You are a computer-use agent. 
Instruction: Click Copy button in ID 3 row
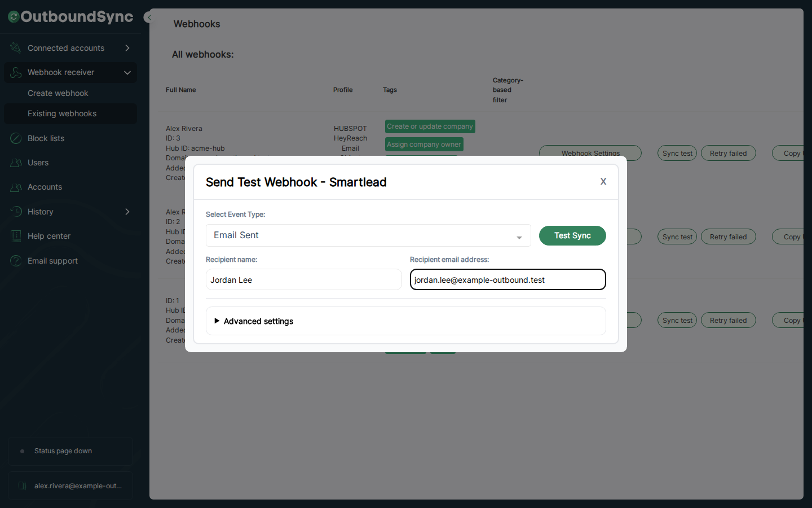[788, 153]
